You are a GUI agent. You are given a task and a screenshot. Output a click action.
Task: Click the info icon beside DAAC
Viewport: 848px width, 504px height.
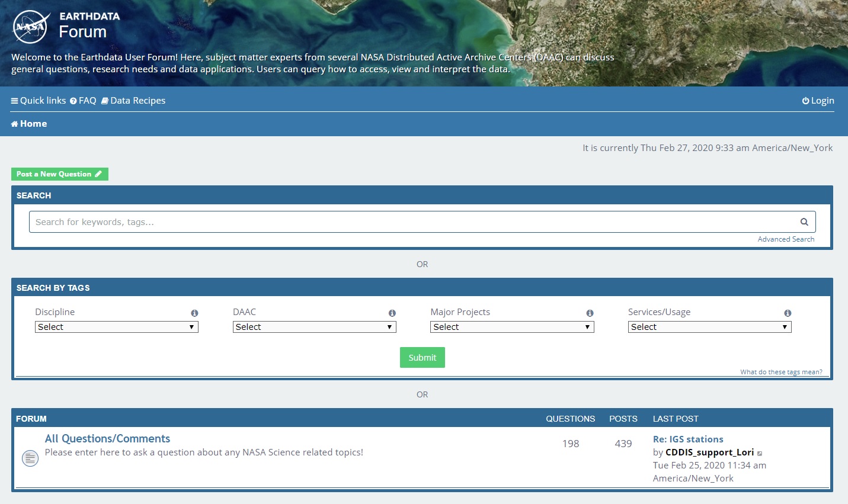point(392,313)
